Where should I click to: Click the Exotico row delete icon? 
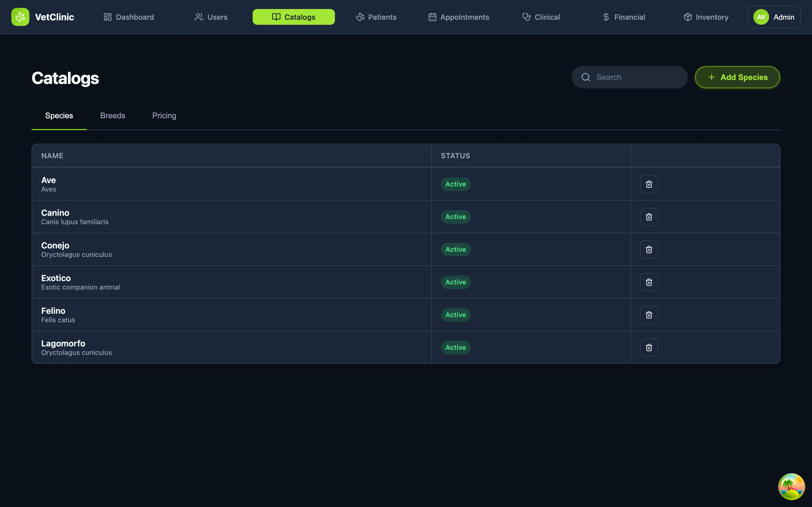pyautogui.click(x=648, y=282)
